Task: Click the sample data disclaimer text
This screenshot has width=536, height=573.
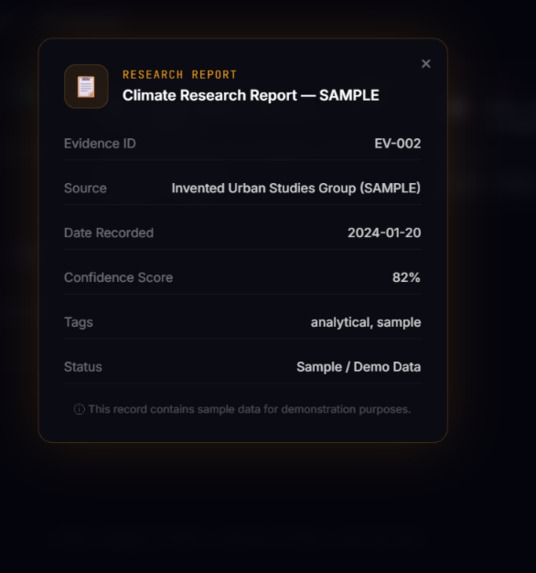Action: (x=250, y=409)
